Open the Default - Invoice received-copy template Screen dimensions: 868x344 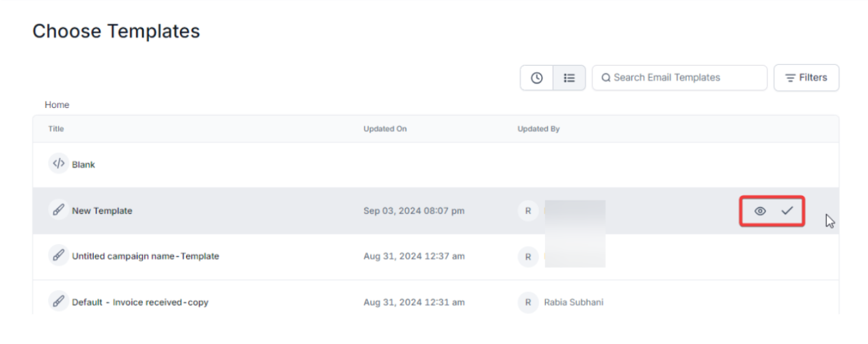coord(140,302)
